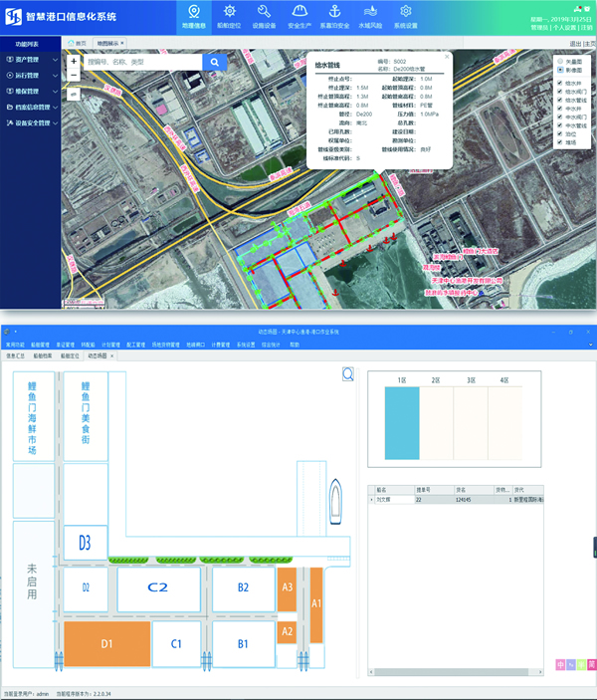Screen dimensions: 597x700
Task: Click the app icon in lower window title bar
Action: [6, 332]
